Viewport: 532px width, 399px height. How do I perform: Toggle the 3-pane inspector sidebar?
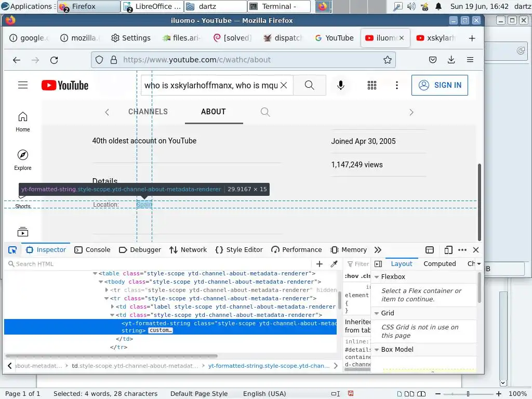(x=378, y=264)
